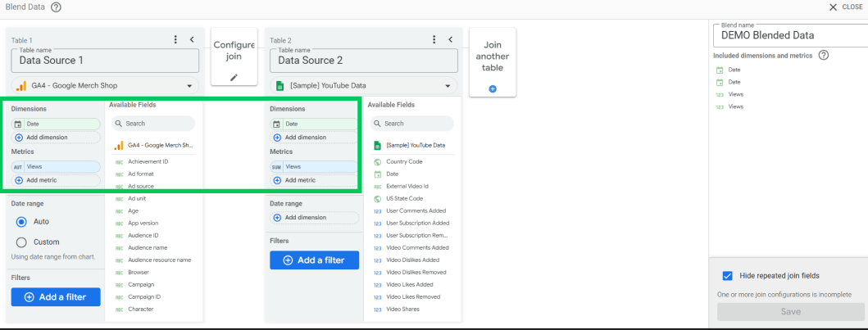Collapse Table 1 with the chevron arrow
The height and width of the screenshot is (330, 868).
(x=192, y=39)
